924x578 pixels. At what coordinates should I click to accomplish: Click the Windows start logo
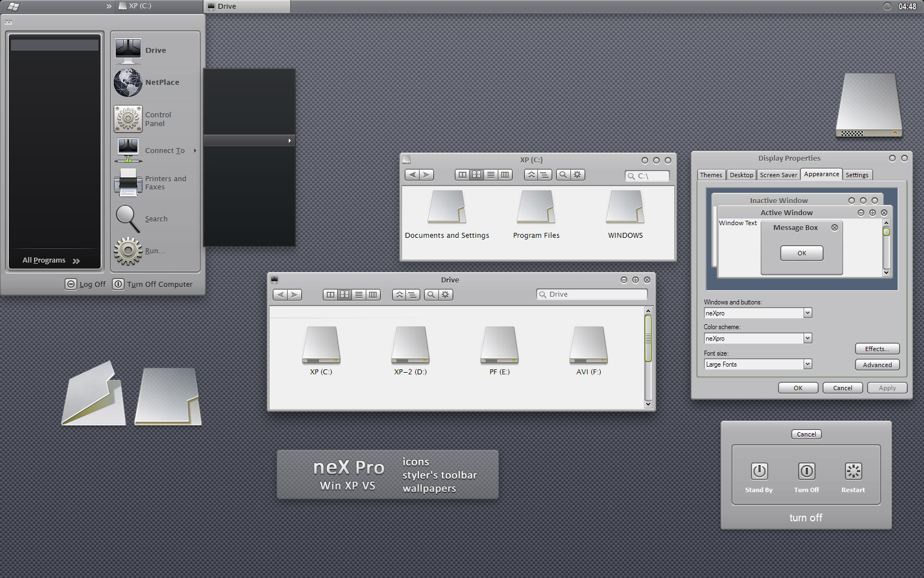pos(13,7)
